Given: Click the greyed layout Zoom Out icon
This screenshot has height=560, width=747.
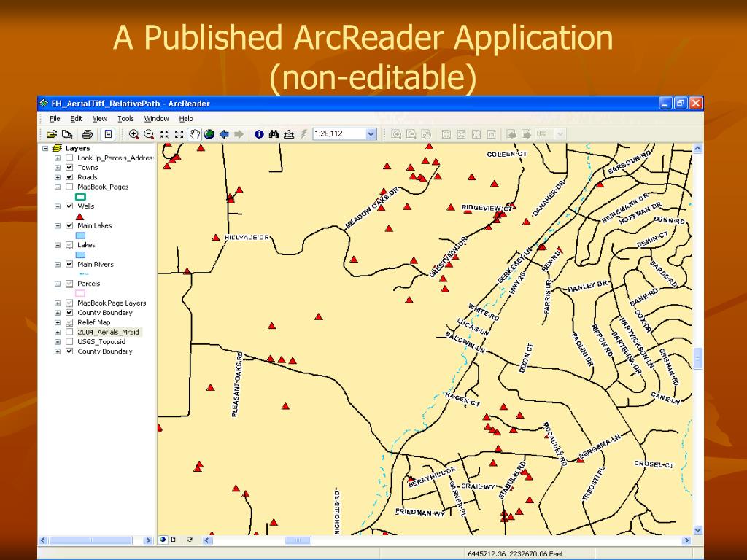Looking at the screenshot, I should (411, 134).
